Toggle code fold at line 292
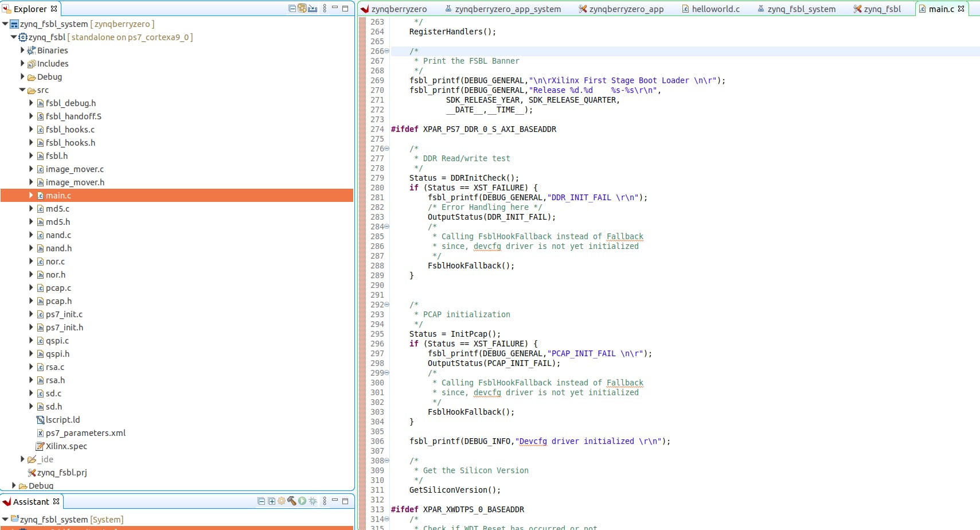Viewport: 980px width, 530px height. tap(386, 305)
